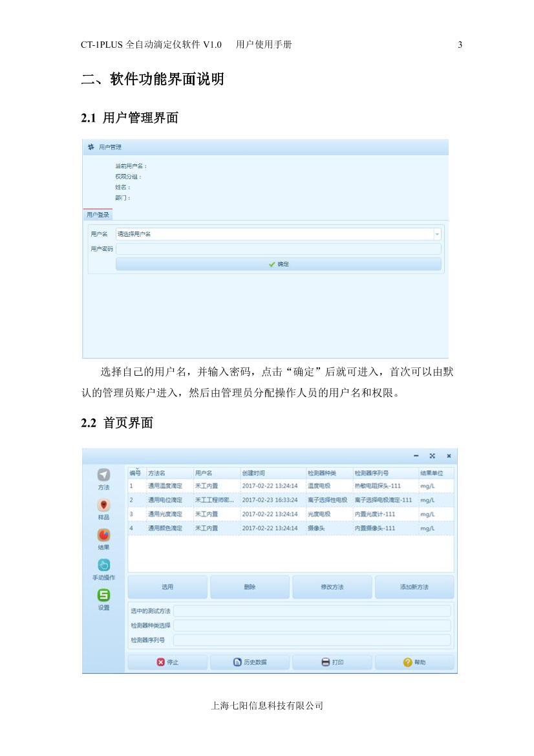Open the 设置 (Settings) sidebar icon
This screenshot has width=534, height=756.
coord(103,595)
